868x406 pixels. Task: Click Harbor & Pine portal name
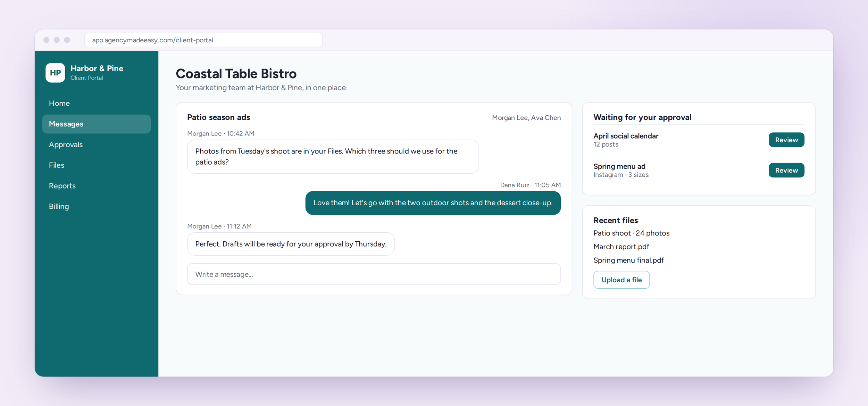pyautogui.click(x=97, y=68)
